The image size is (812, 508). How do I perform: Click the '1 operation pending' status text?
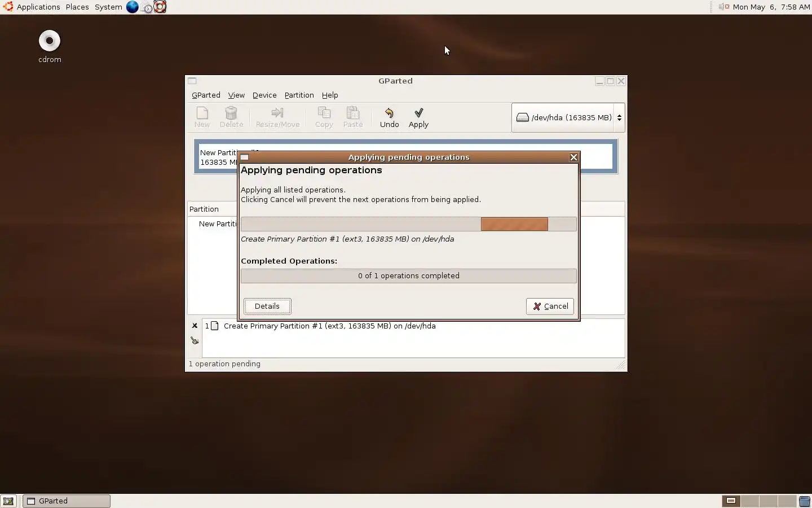click(224, 364)
